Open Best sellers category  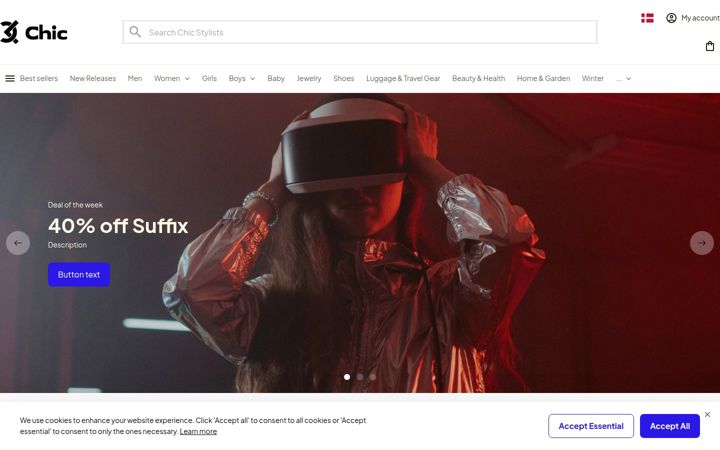tap(39, 79)
